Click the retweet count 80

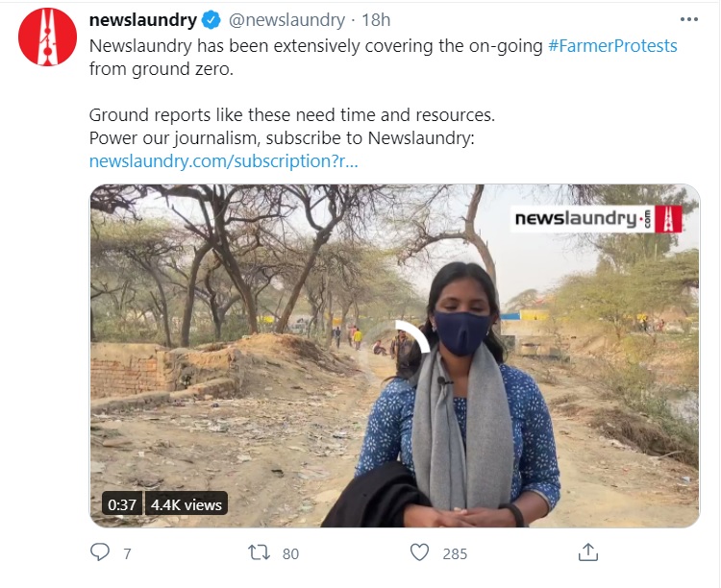click(x=290, y=552)
